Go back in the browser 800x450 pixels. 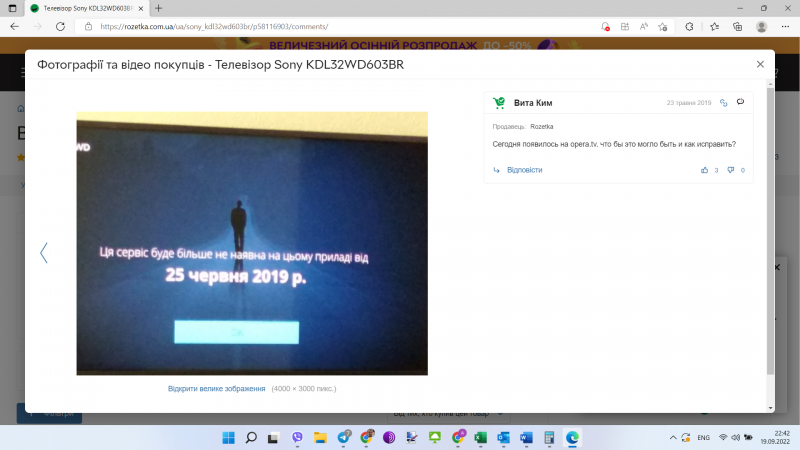pyautogui.click(x=14, y=27)
